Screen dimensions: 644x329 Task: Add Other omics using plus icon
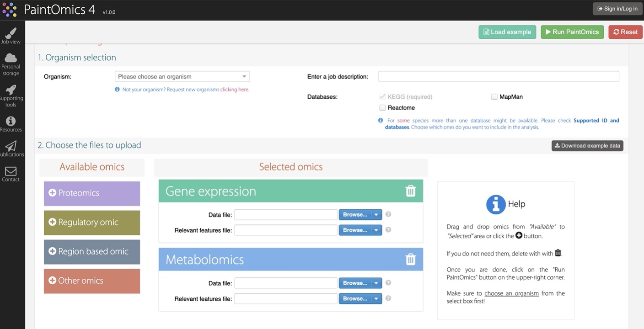click(52, 281)
